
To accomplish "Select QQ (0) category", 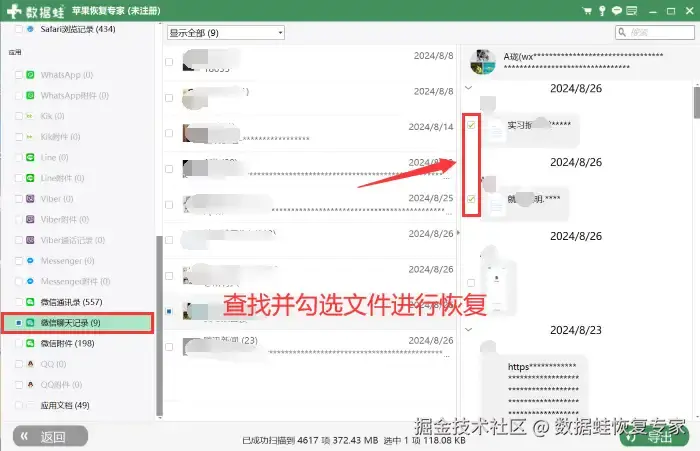I will (54, 364).
